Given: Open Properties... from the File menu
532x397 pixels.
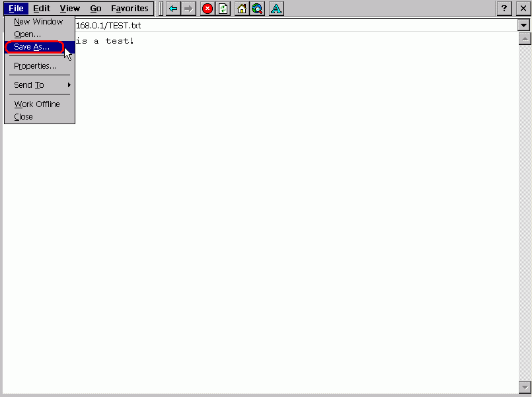Looking at the screenshot, I should 40,66.
